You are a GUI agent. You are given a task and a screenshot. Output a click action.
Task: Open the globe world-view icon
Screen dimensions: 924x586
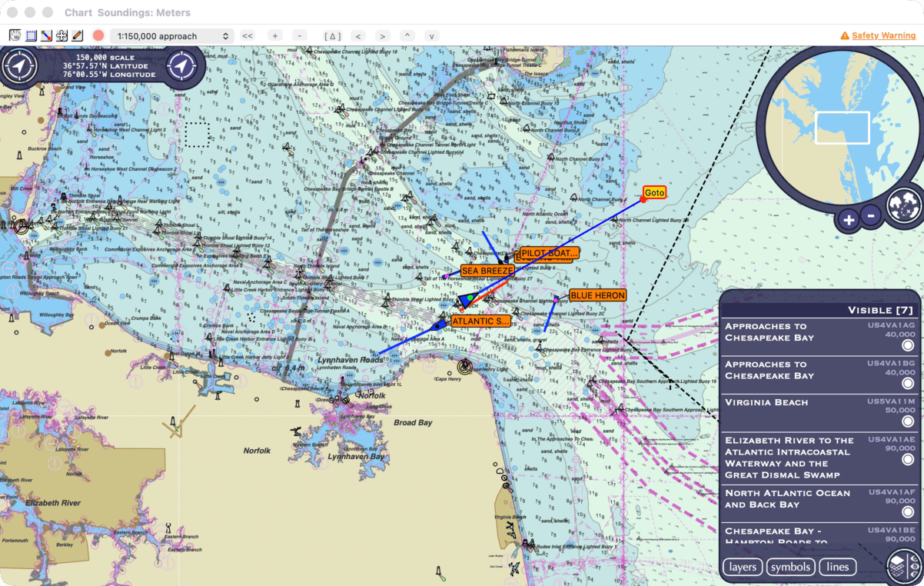[904, 205]
